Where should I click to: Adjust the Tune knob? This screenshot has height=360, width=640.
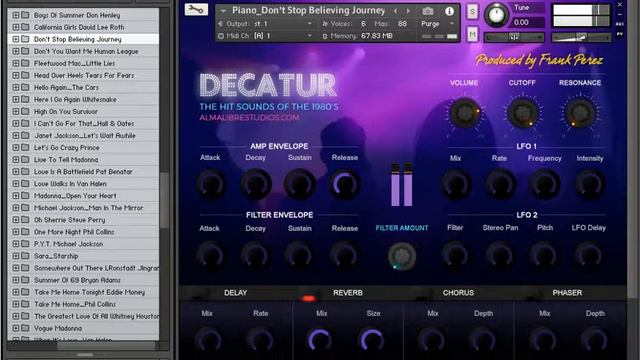pos(496,15)
